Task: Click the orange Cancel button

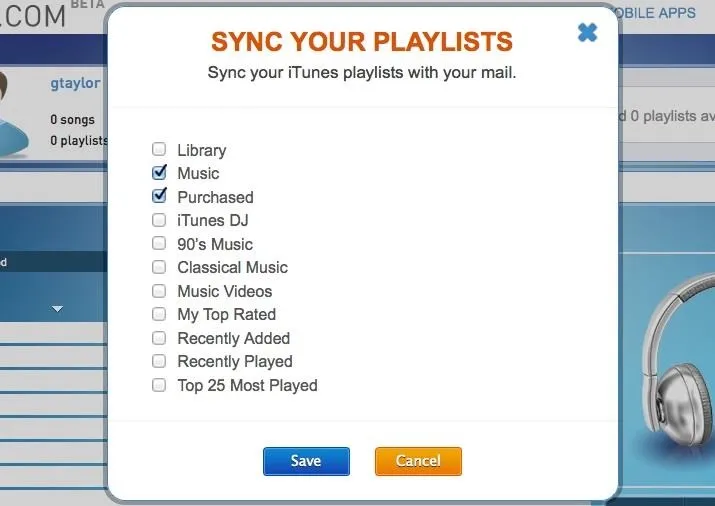Action: [x=418, y=461]
